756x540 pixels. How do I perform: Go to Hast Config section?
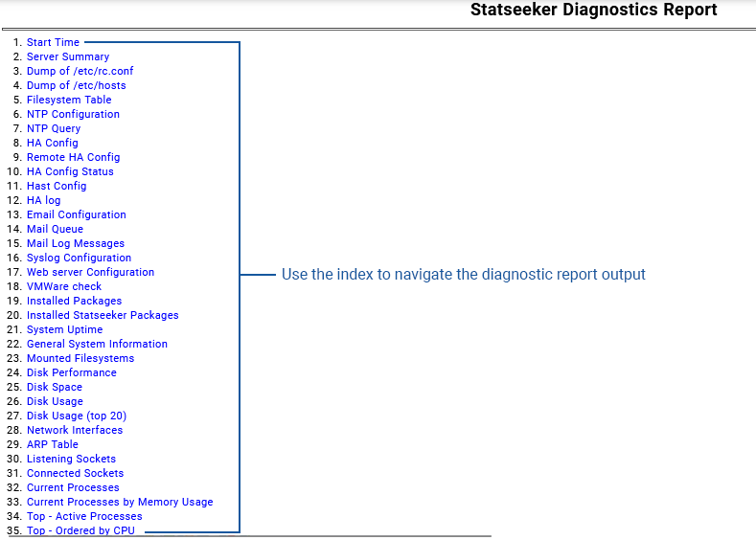click(x=57, y=186)
